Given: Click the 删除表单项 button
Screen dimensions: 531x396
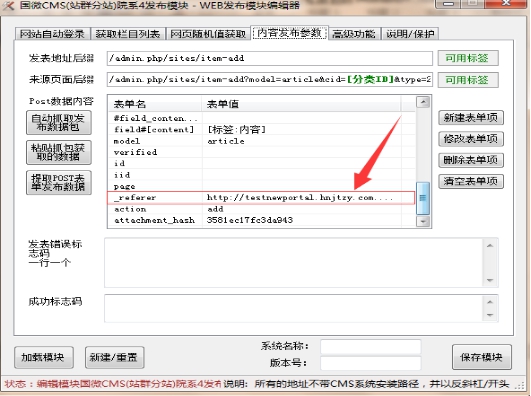Looking at the screenshot, I should coord(471,160).
